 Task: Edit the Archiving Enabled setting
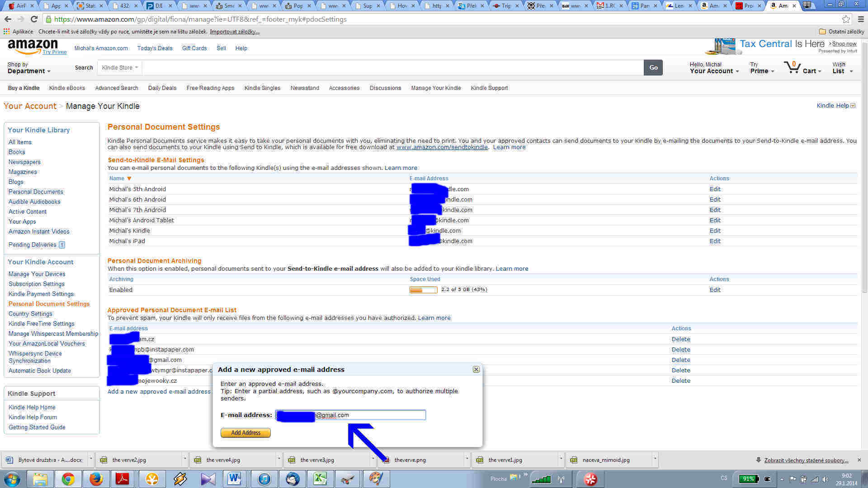[x=715, y=290]
